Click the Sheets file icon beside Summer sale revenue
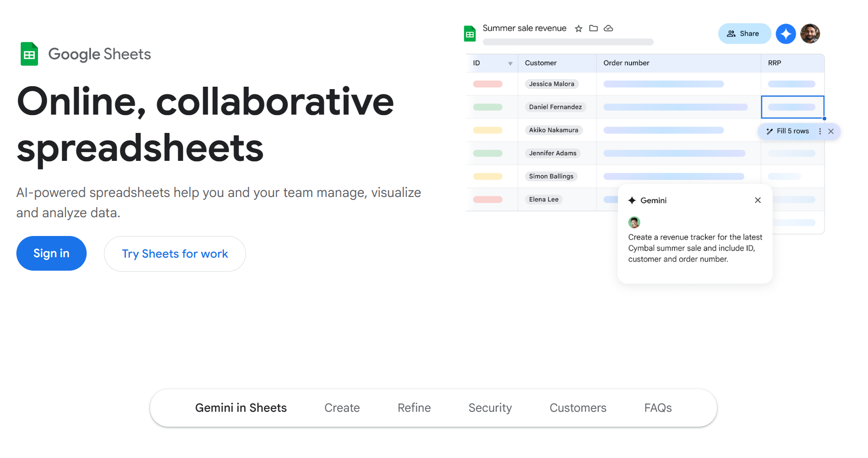The height and width of the screenshot is (458, 868). pyautogui.click(x=470, y=34)
